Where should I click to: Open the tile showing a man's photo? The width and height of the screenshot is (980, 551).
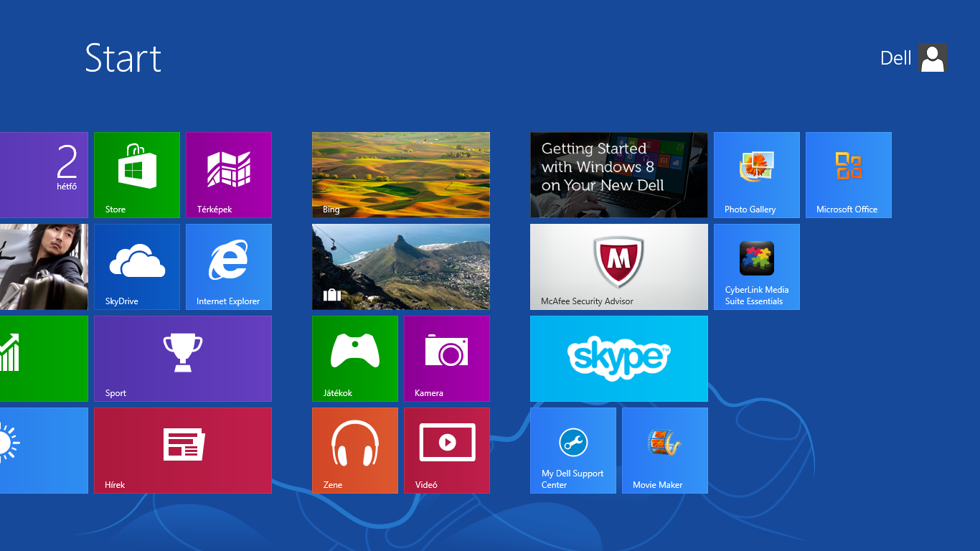tap(44, 267)
